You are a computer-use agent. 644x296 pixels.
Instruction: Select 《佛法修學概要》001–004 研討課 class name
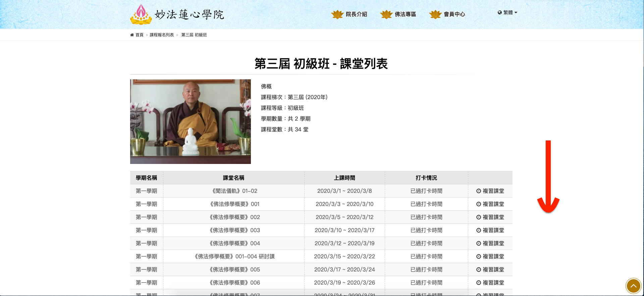(x=234, y=256)
